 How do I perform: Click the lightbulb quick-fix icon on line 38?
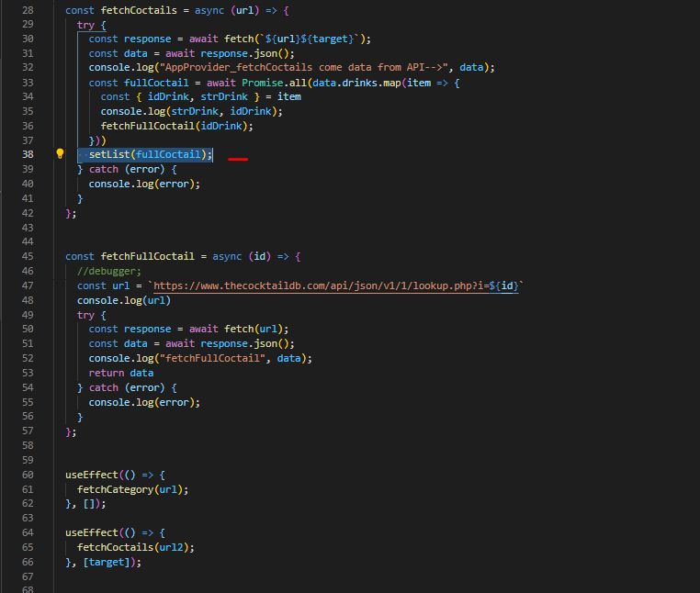click(60, 154)
